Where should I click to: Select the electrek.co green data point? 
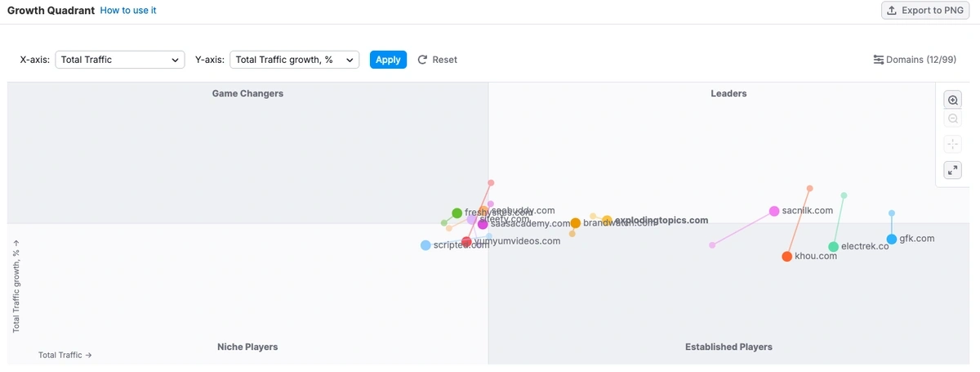833,247
